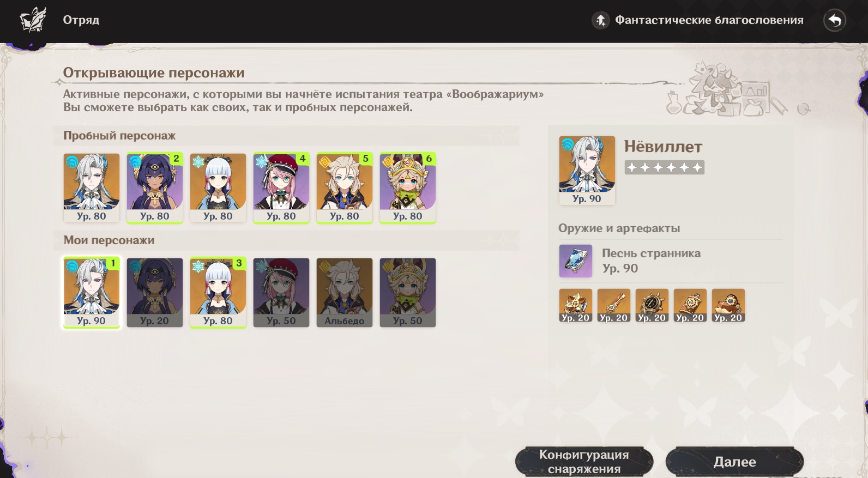
Task: Select the circlet artifact icon
Action: click(728, 305)
